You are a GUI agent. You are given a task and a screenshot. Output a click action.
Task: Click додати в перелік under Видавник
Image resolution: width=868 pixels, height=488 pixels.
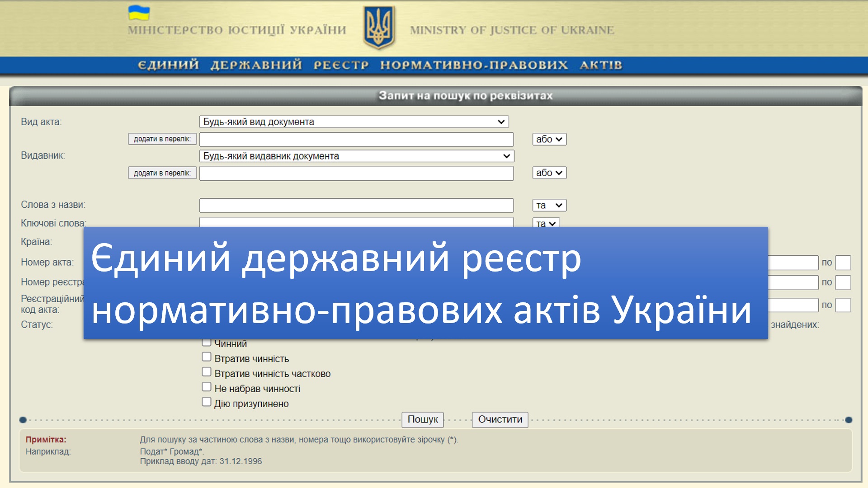point(162,173)
